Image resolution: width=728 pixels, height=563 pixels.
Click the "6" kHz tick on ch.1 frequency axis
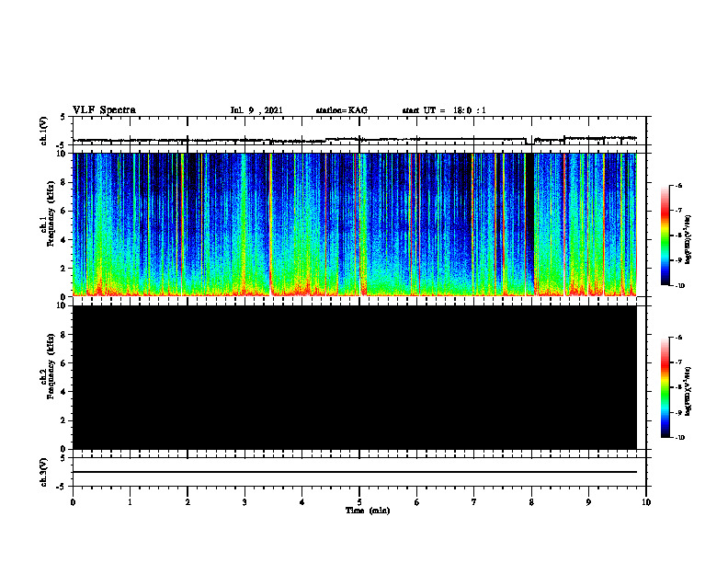[x=64, y=212]
